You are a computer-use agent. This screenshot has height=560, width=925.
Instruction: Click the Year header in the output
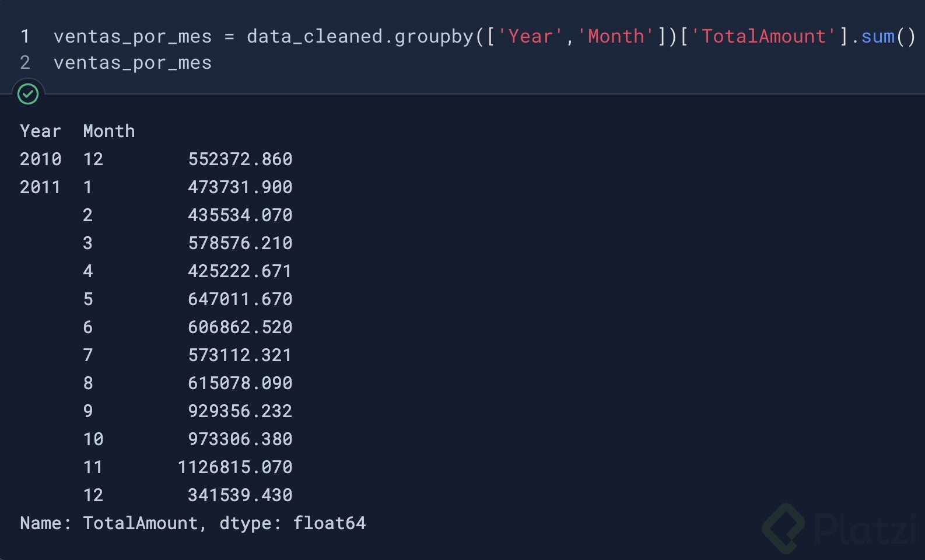coord(40,131)
